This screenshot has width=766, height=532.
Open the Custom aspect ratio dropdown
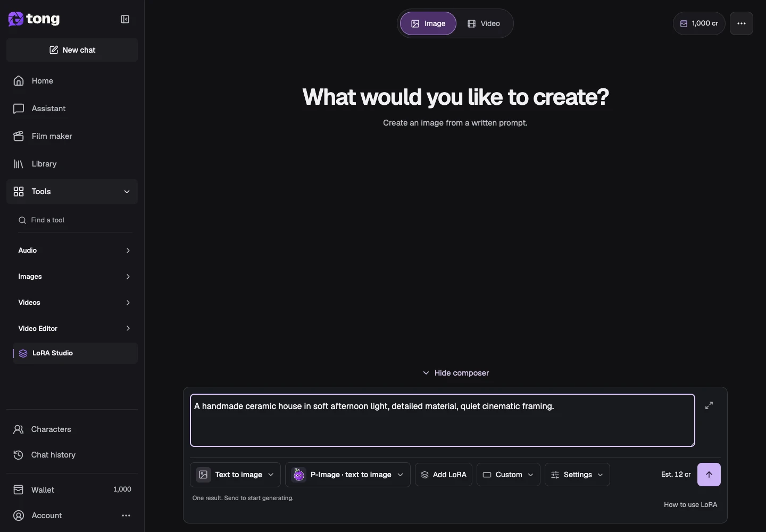click(x=509, y=475)
